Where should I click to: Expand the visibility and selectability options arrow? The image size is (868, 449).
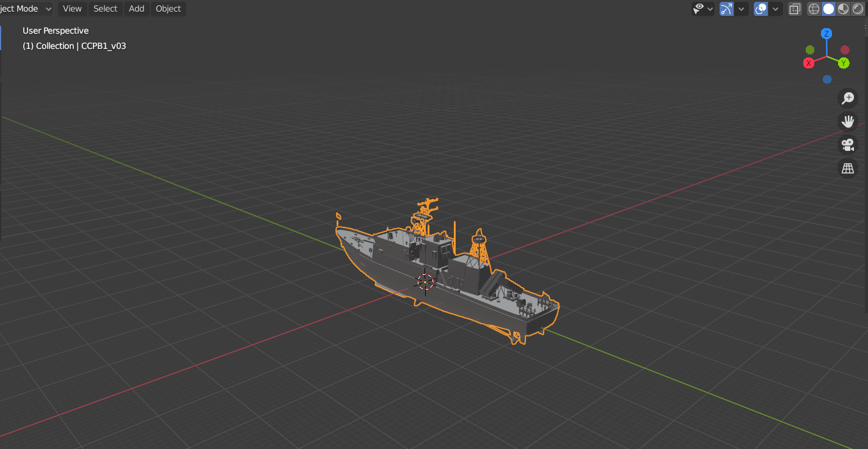[x=710, y=9]
